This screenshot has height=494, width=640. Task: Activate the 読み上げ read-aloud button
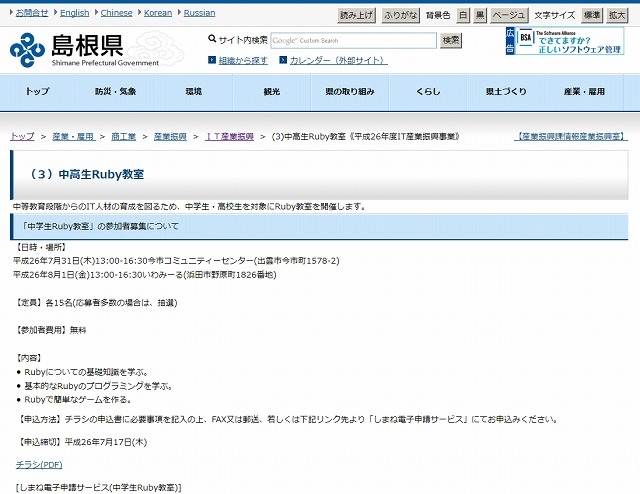click(x=357, y=16)
